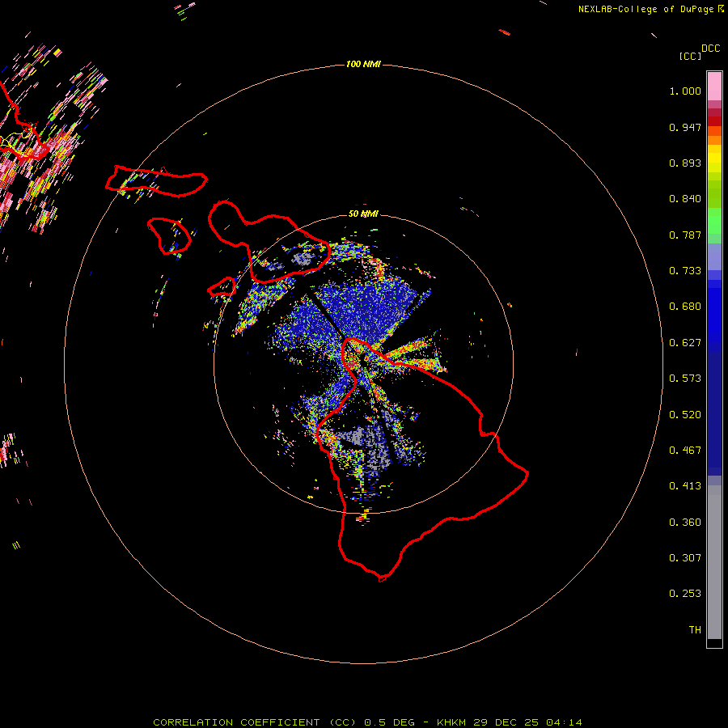Viewport: 728px width, 728px height.
Task: Click the Correlation Coefficient KHKM caption
Action: coord(367,722)
